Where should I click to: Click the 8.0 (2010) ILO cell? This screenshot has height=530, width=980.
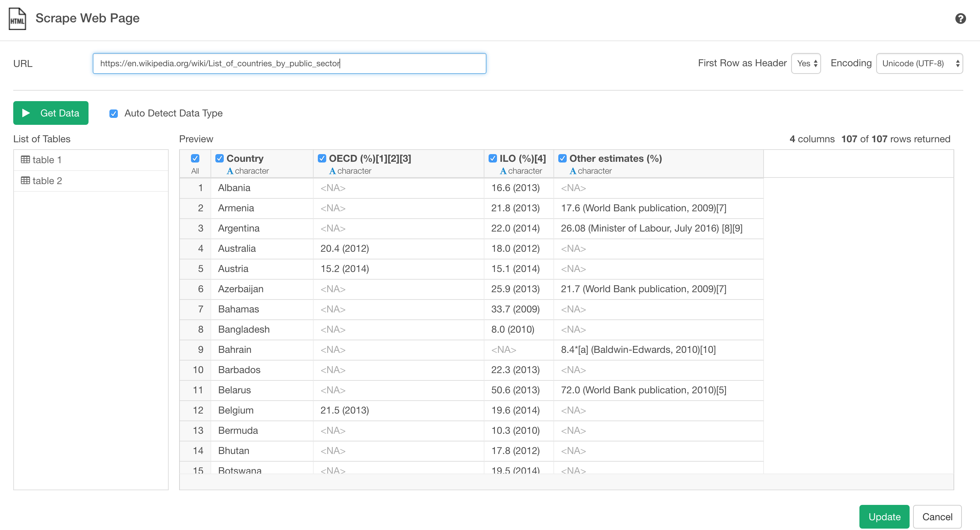pos(519,330)
